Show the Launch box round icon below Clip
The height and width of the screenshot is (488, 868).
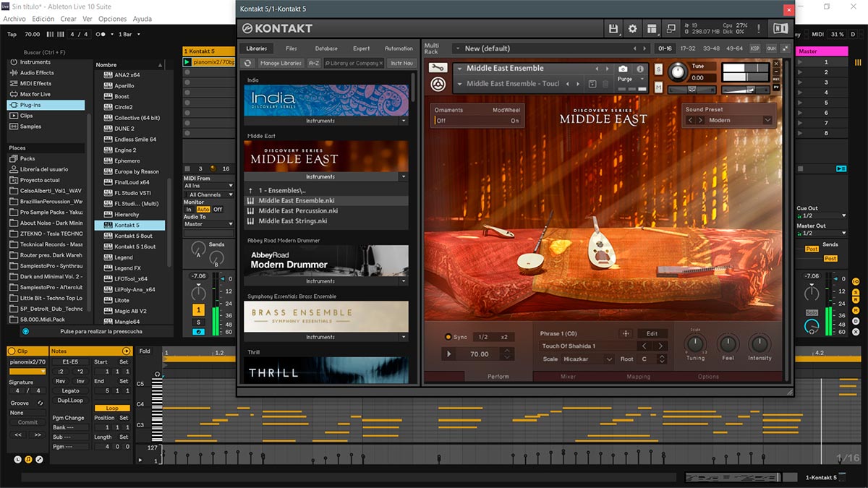18,459
